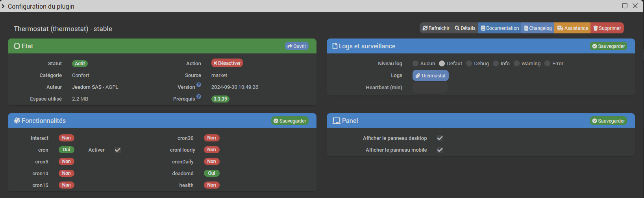This screenshot has width=644, height=198.
Task: Click the cron10 Non badge
Action: [67, 173]
